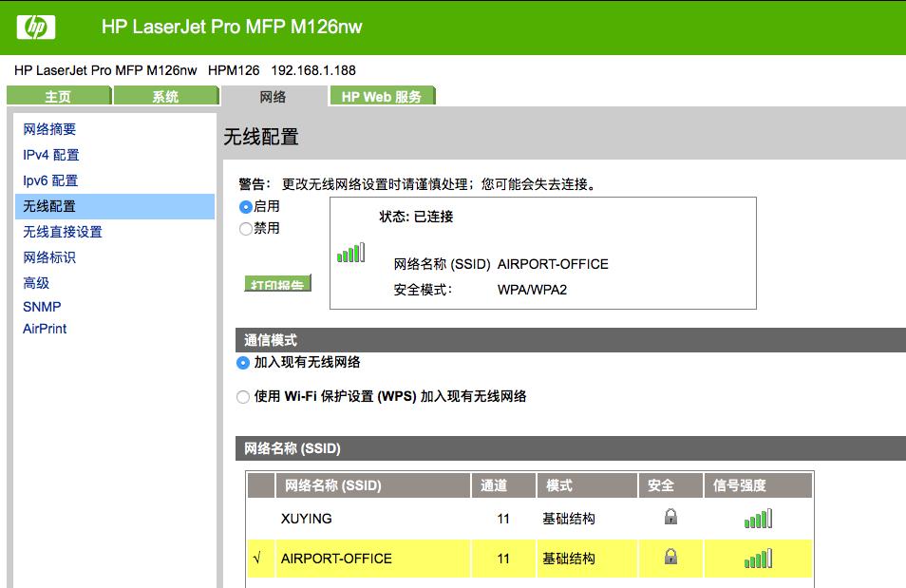Open the 系统 tab
Viewport: 906px width, 588px height.
[165, 95]
